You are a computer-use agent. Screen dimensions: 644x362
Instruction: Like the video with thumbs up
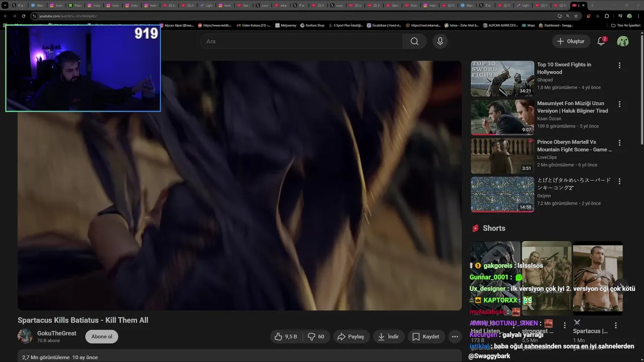pos(286,337)
